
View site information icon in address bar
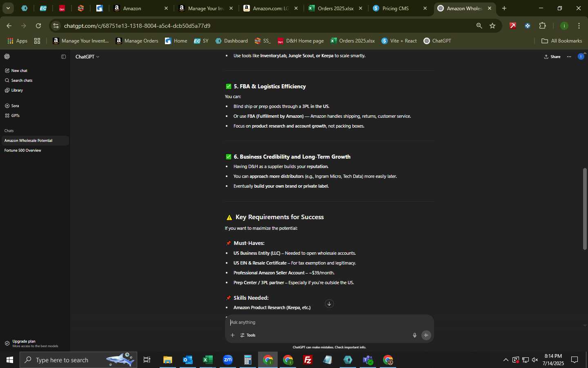pos(56,26)
